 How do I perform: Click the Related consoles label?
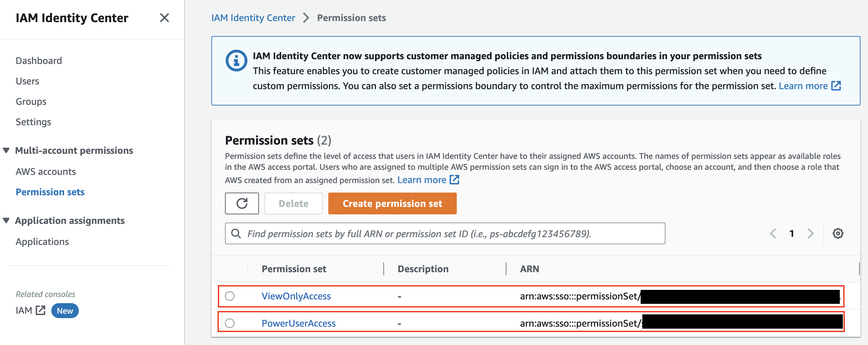click(46, 294)
